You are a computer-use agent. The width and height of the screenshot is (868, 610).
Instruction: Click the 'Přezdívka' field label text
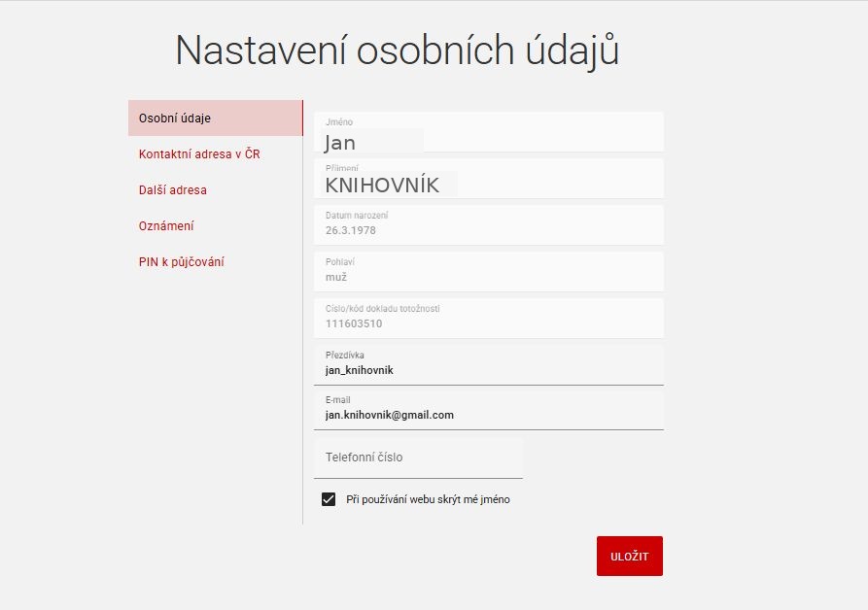point(345,356)
